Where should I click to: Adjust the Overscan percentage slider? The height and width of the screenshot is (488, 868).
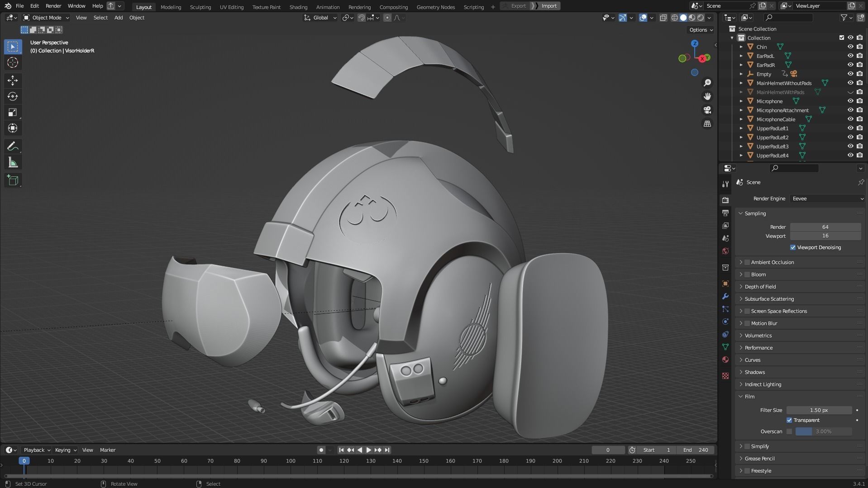[824, 431]
